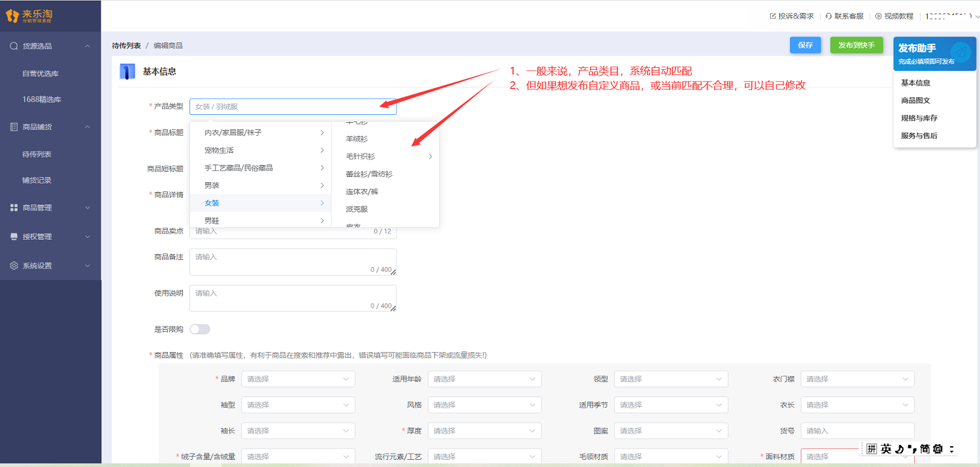Screen dimensions: 980x467
Task: Click the 拼 input method icon
Action: (x=872, y=449)
